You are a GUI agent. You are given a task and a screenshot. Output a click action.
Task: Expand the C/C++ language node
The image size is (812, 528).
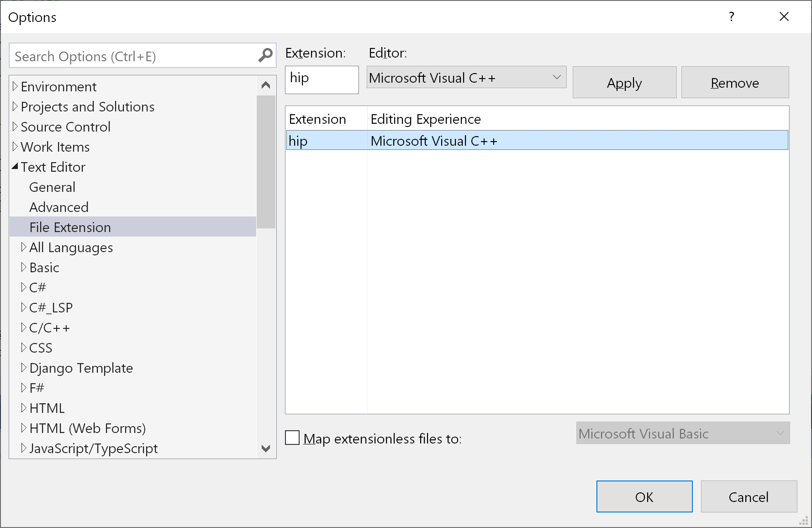(24, 327)
